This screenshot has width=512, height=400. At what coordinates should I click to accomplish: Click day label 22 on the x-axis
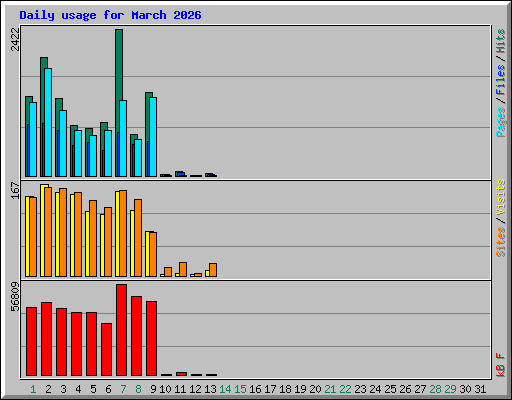click(x=345, y=389)
